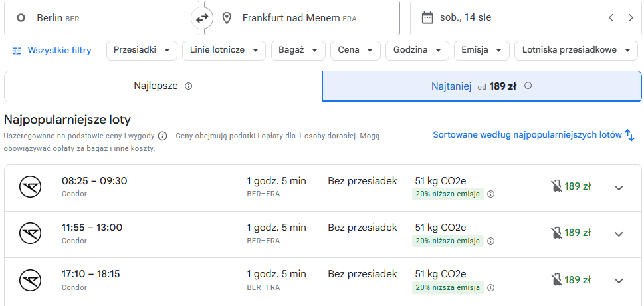
Task: Open Lotniska przesiadkowe filter dropdown
Action: (x=576, y=50)
